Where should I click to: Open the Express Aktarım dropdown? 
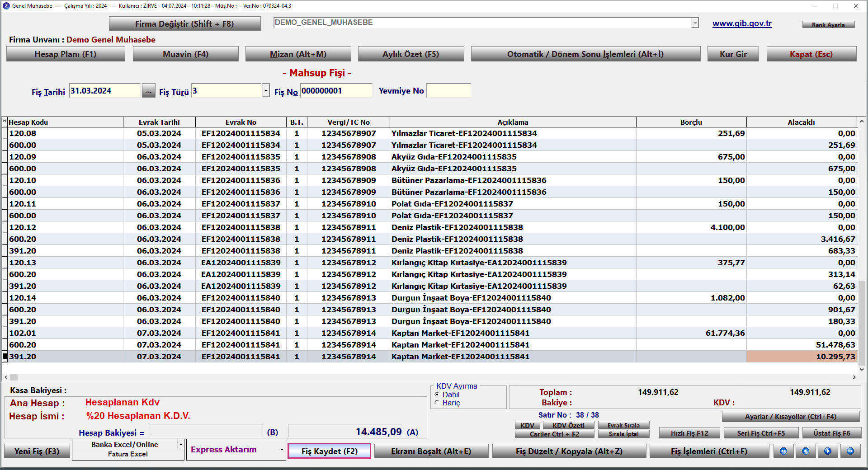click(281, 450)
